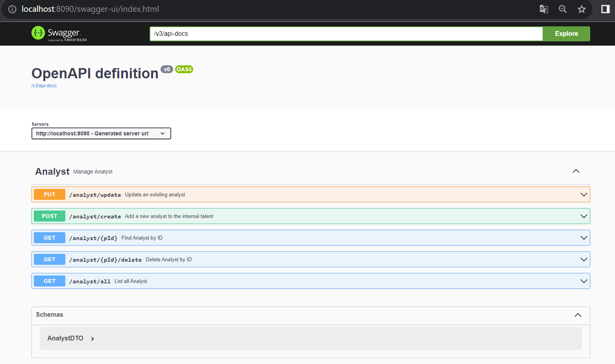Image resolution: width=615 pixels, height=364 pixels.
Task: Click the AnalystDTO schema name
Action: 65,338
